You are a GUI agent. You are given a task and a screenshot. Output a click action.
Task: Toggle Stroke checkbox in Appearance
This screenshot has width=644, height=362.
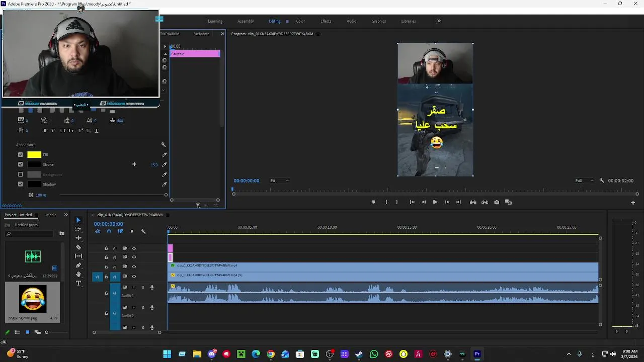[x=21, y=164]
